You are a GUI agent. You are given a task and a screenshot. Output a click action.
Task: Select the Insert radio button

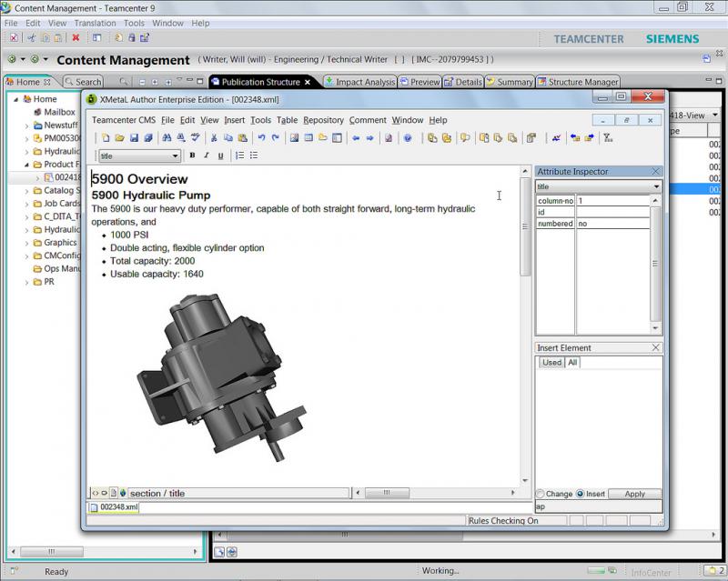pyautogui.click(x=580, y=494)
